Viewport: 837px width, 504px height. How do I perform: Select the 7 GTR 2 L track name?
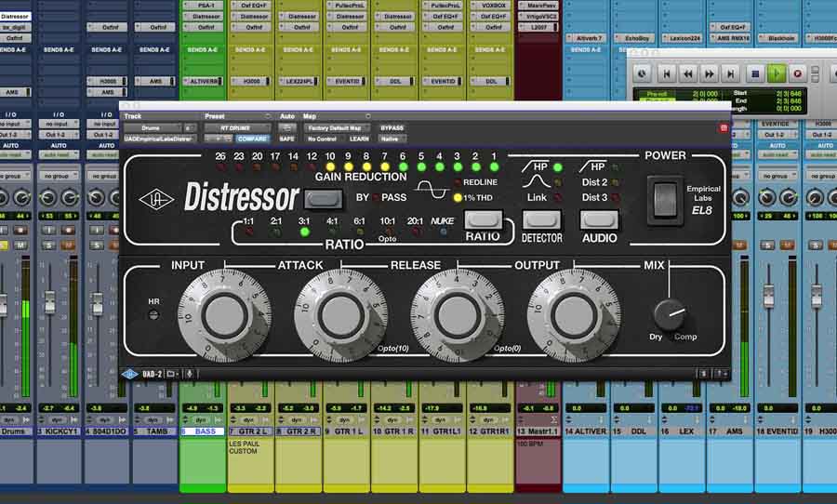pyautogui.click(x=251, y=431)
